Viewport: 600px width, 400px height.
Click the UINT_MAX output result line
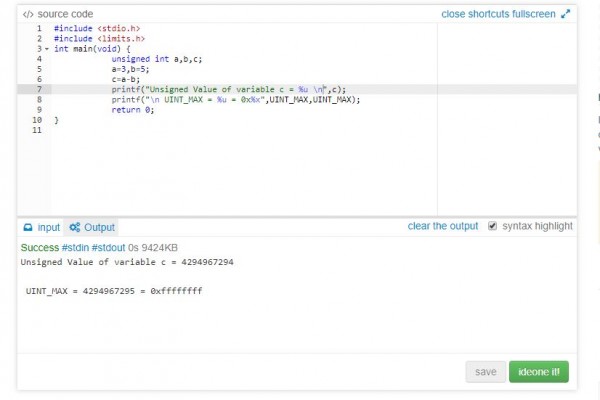point(114,290)
